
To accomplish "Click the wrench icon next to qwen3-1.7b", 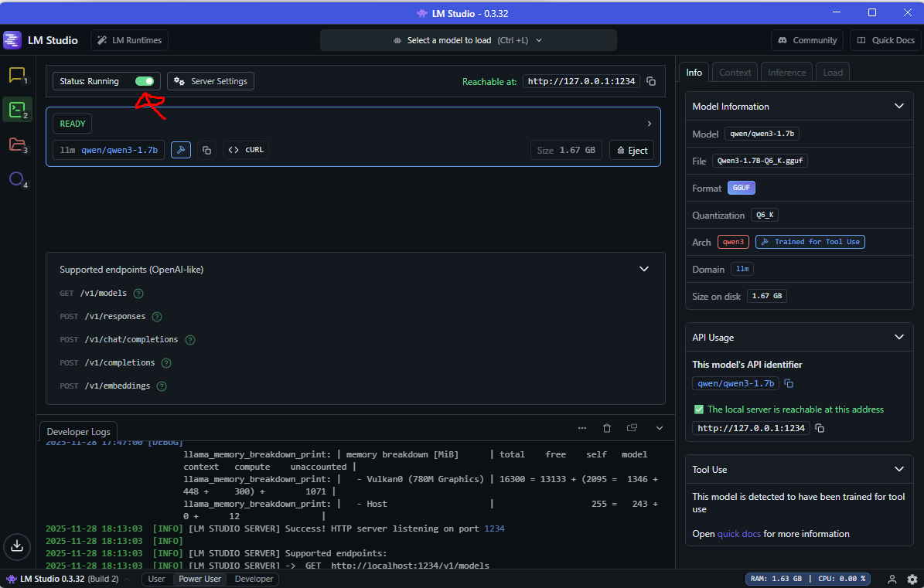I will coord(180,149).
